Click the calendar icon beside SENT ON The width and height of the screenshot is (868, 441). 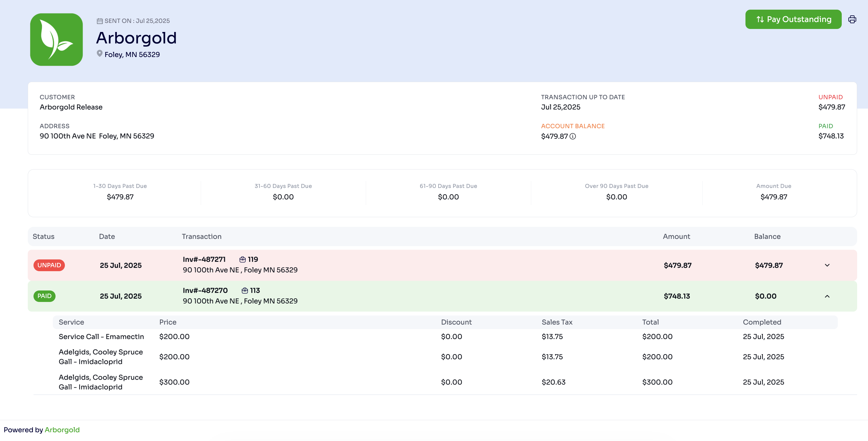pos(100,21)
